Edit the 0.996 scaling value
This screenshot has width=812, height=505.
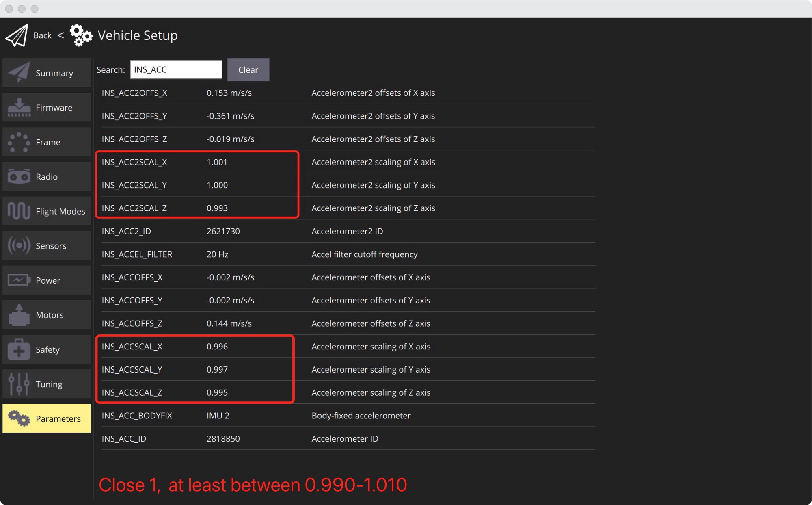point(217,347)
